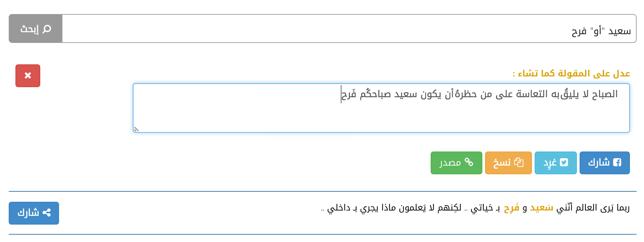The image size is (644, 242).
Task: Click the chain link icon
Action: pyautogui.click(x=469, y=163)
